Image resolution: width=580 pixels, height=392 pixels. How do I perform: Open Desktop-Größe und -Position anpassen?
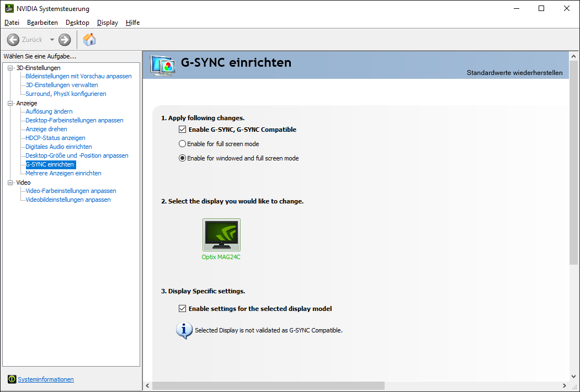[77, 156]
